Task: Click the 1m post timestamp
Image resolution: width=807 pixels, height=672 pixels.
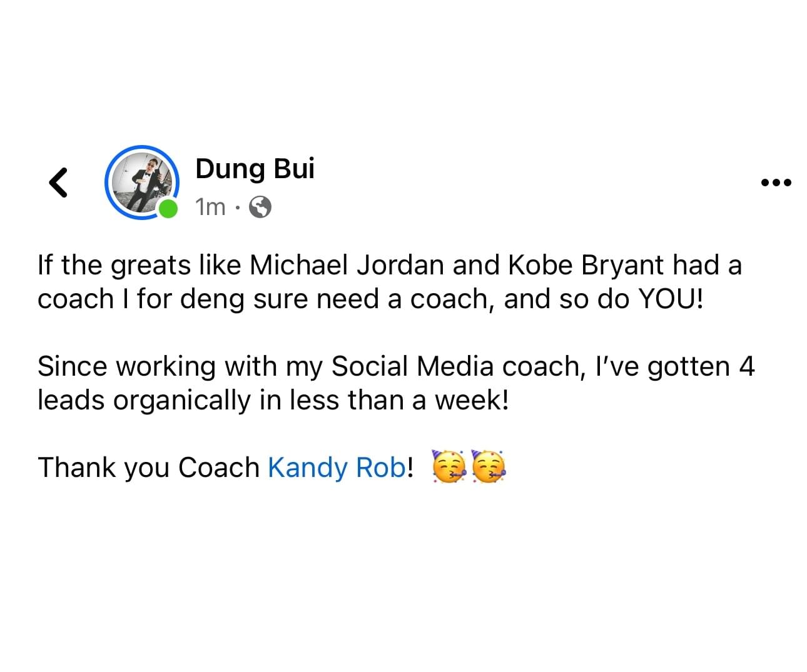Action: (x=210, y=206)
